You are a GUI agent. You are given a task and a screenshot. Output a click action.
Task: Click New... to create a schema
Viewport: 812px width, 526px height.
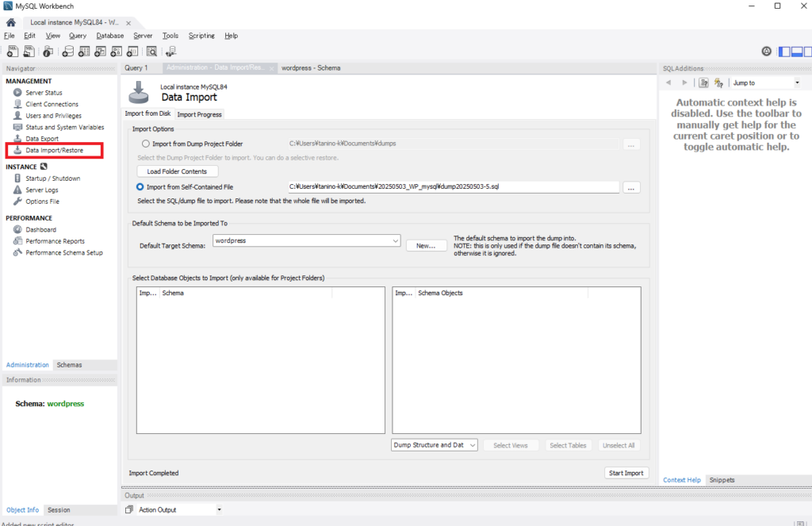point(426,246)
